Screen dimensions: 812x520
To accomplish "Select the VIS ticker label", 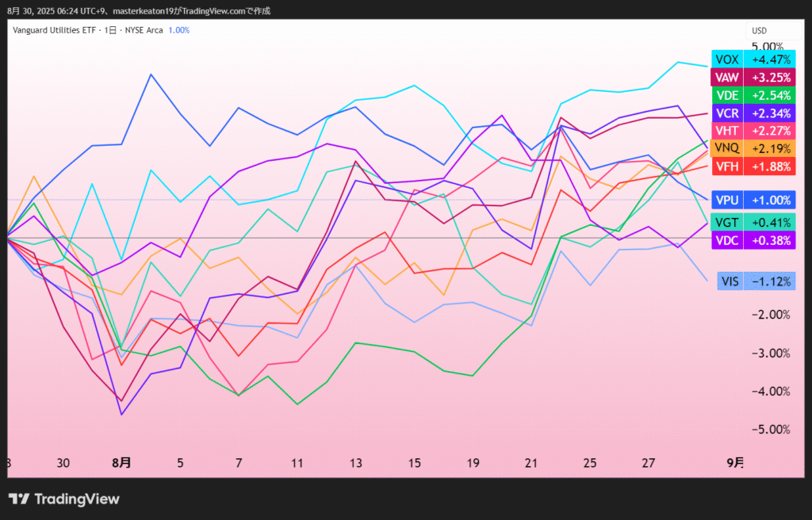I will (730, 281).
